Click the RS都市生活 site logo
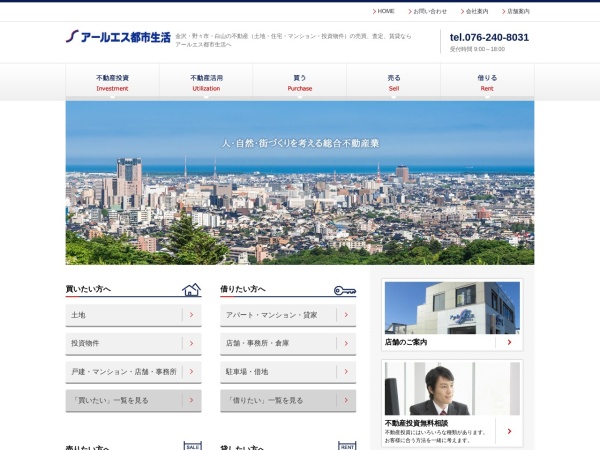Screen dimensions: 600x450 pos(118,37)
